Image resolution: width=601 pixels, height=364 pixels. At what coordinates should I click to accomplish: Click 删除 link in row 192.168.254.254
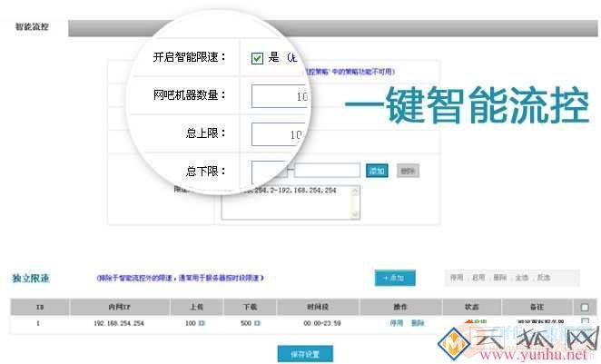pyautogui.click(x=418, y=323)
